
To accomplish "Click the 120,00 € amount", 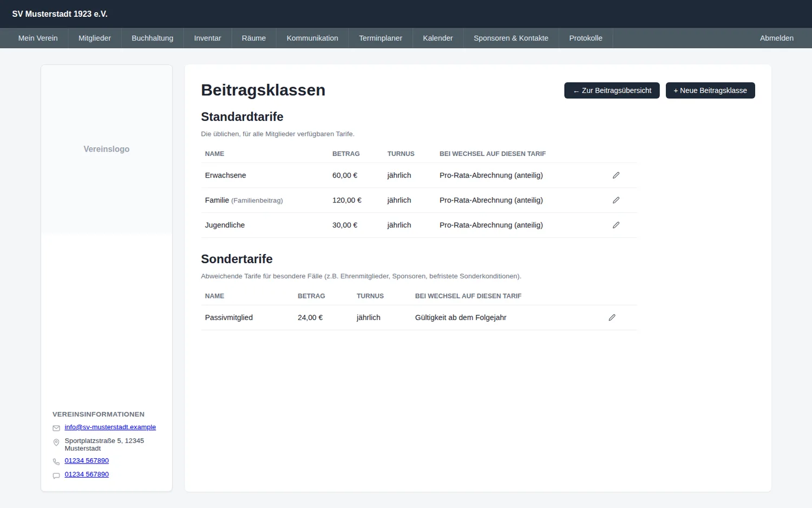I will 347,200.
